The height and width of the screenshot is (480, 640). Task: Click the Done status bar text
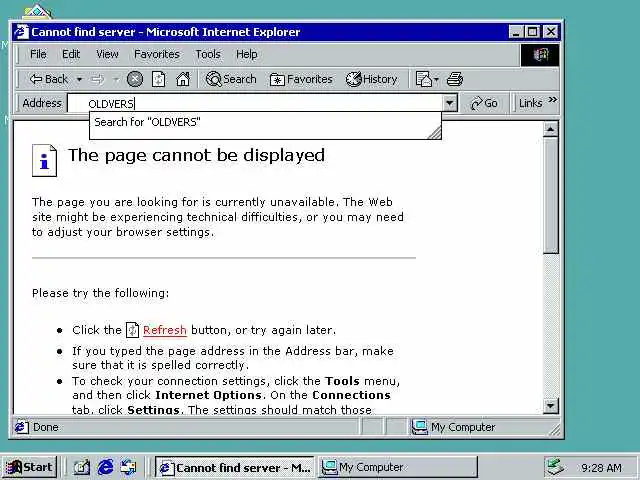[x=46, y=427]
